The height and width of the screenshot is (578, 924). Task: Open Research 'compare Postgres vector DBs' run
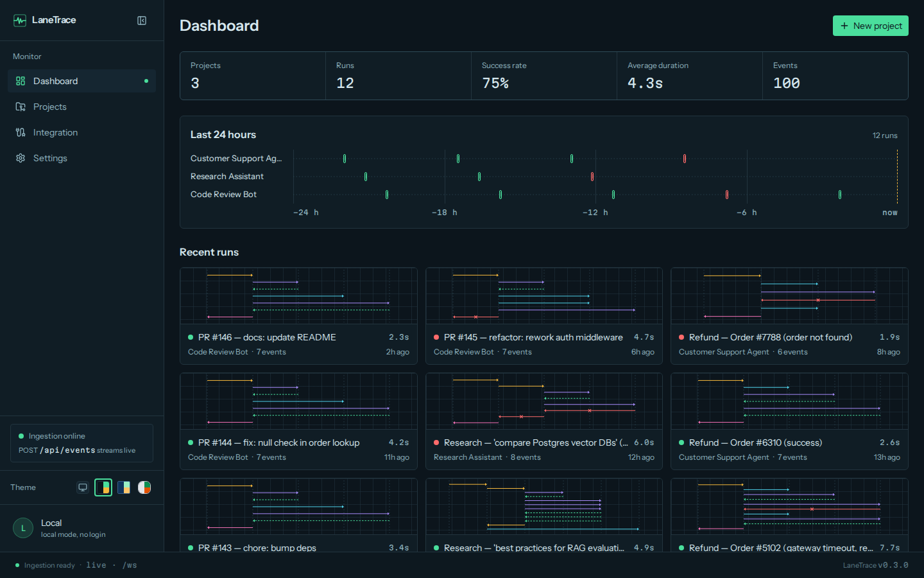point(544,421)
